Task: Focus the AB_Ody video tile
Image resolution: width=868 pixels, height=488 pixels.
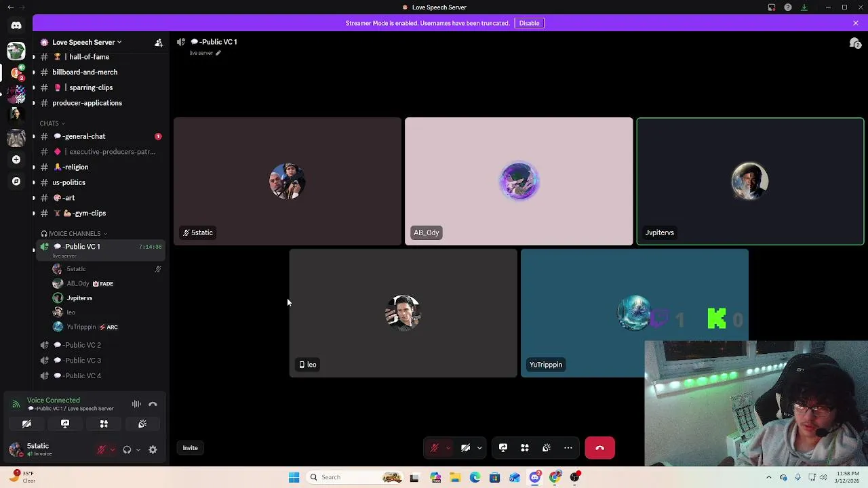Action: click(x=519, y=181)
